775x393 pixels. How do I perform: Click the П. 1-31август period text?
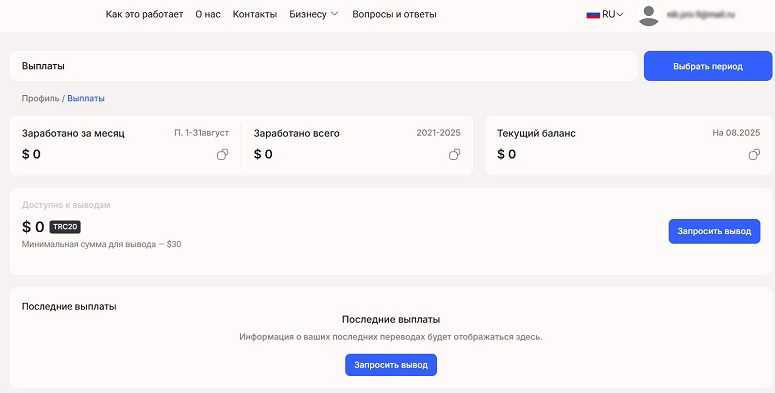point(202,133)
